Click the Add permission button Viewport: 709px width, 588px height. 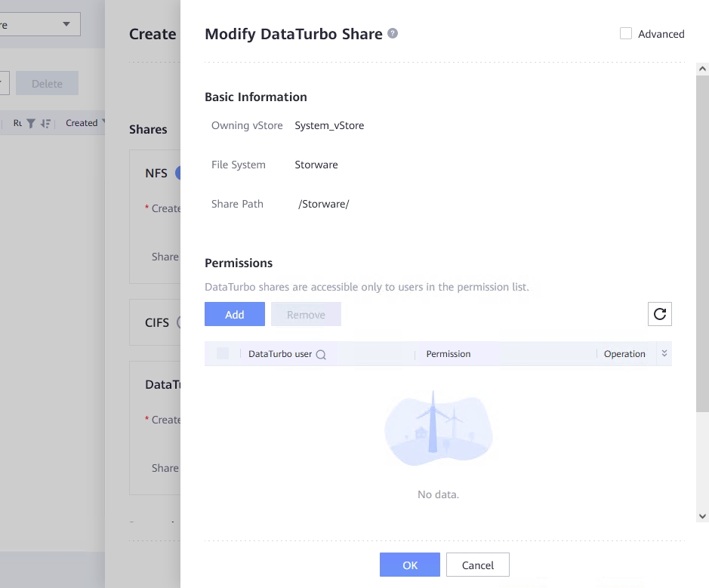point(234,314)
